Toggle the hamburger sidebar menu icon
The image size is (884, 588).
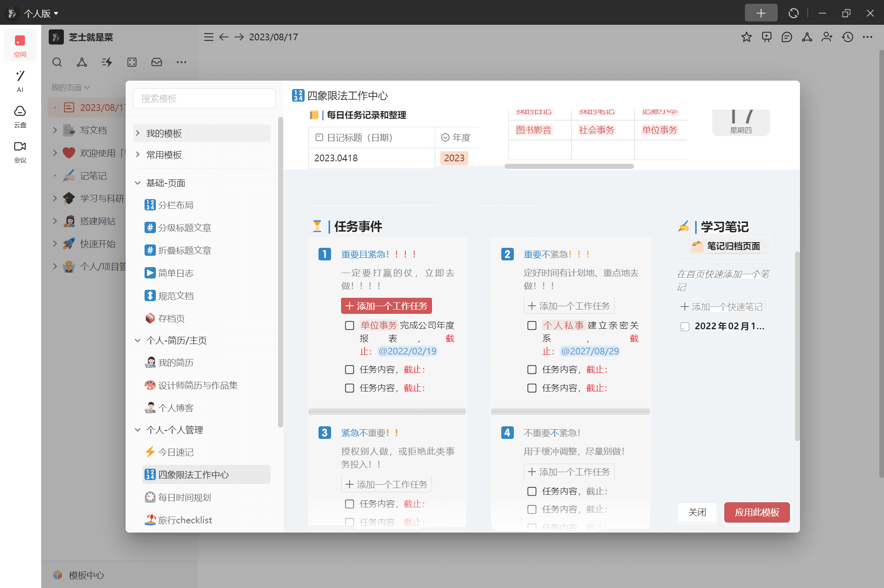coord(209,37)
